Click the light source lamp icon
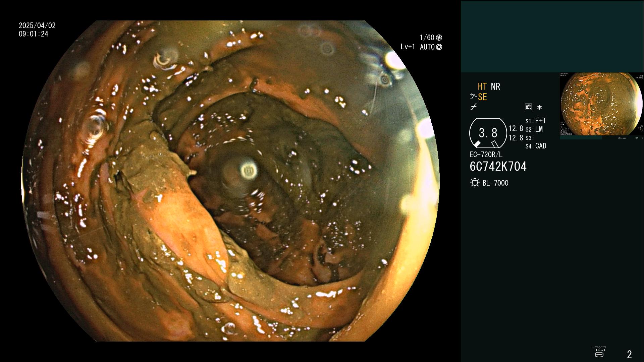This screenshot has height=362, width=644. 475,183
